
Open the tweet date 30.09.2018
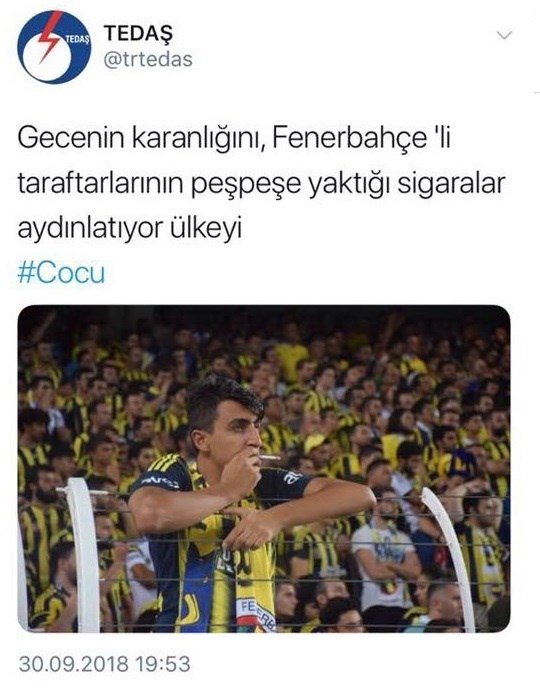[x=74, y=664]
